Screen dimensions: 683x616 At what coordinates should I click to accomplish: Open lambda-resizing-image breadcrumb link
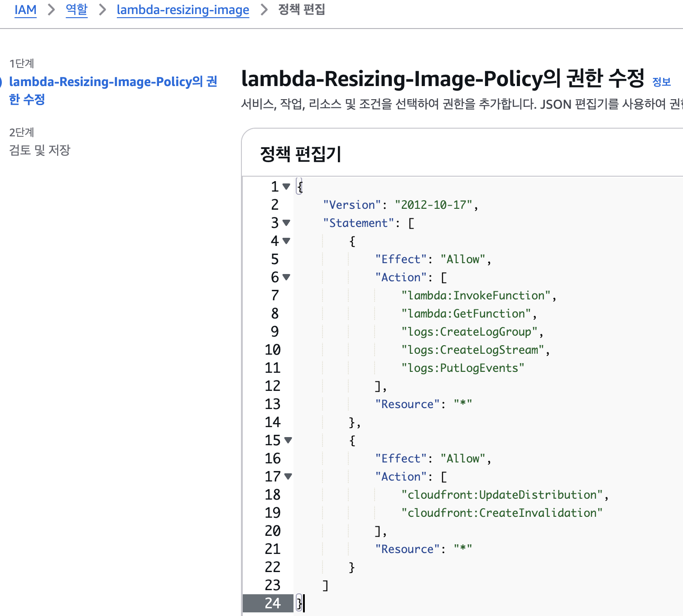click(183, 10)
